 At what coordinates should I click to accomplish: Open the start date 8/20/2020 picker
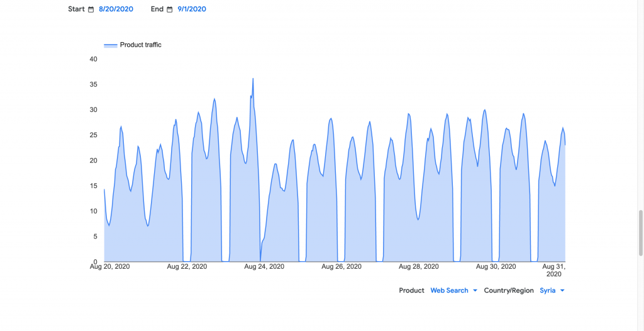116,9
